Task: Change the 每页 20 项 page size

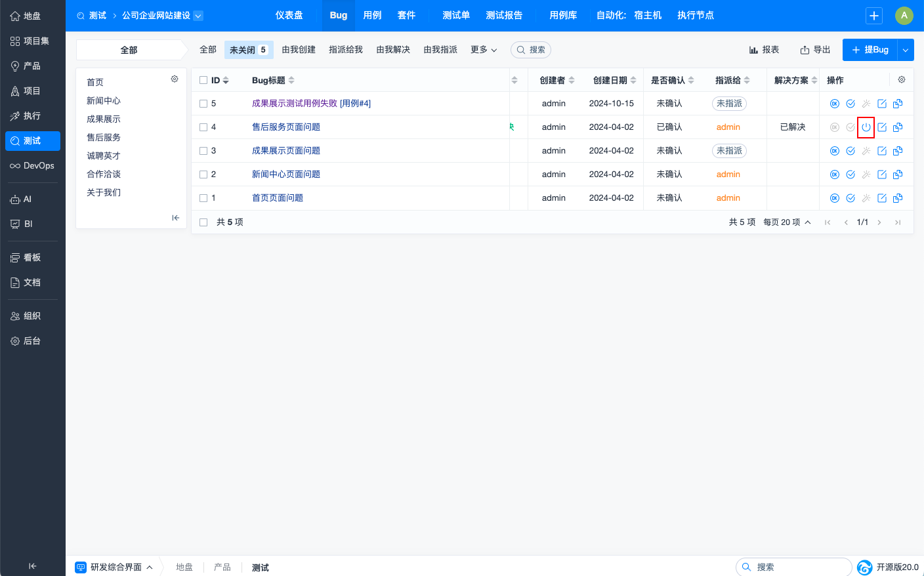Action: point(787,222)
